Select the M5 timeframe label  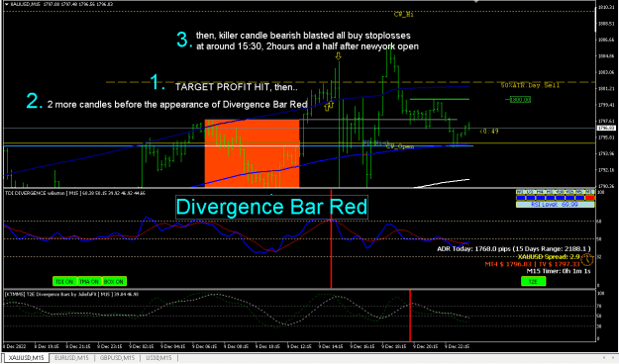(580, 192)
